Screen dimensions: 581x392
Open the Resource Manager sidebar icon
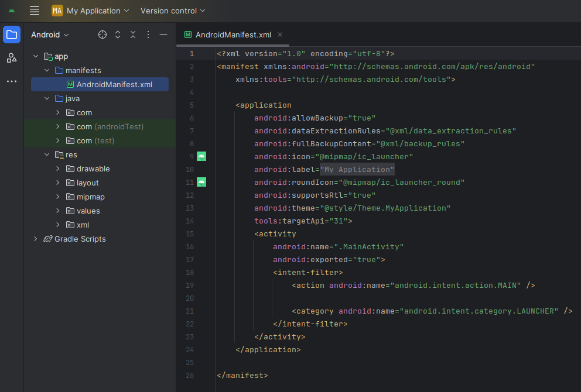(x=12, y=58)
